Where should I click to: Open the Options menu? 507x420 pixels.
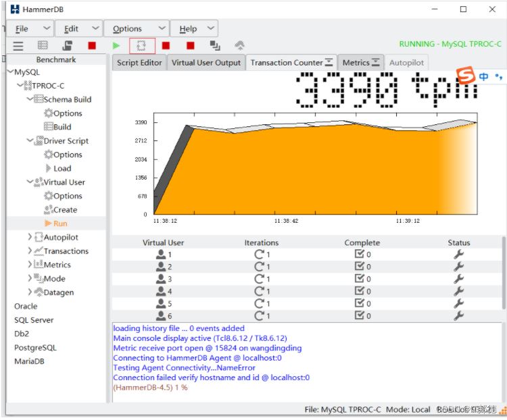click(x=127, y=28)
